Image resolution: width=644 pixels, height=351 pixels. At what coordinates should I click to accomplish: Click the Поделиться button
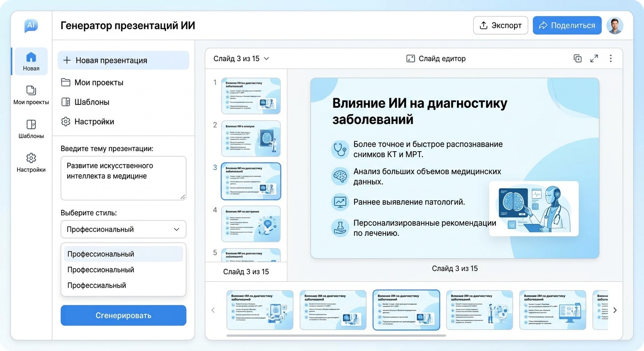click(x=567, y=26)
